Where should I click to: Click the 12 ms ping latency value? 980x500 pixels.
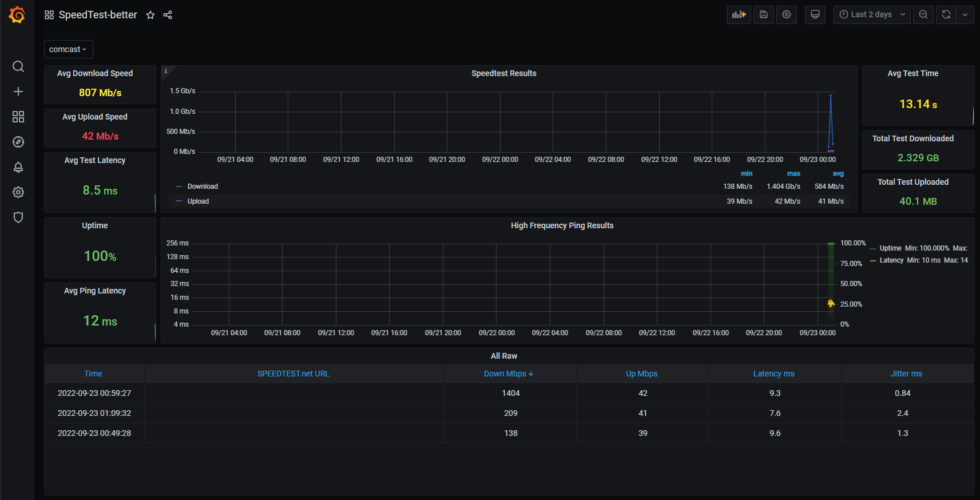(x=100, y=321)
